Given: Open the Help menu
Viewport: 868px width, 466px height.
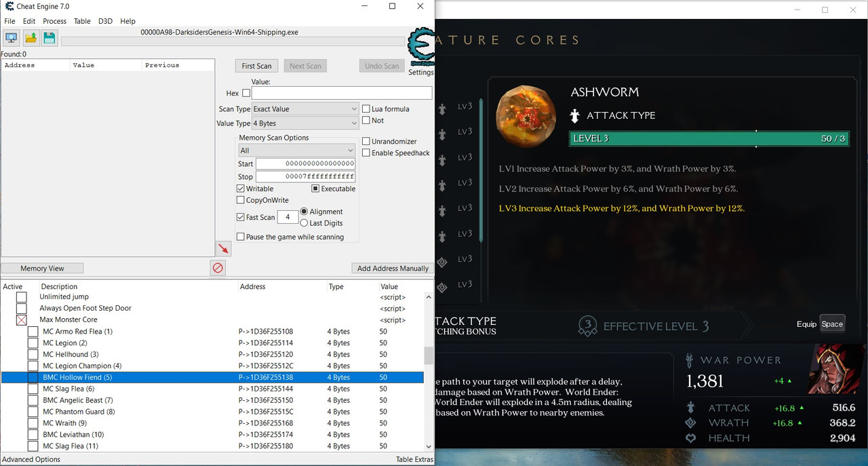Looking at the screenshot, I should [127, 21].
